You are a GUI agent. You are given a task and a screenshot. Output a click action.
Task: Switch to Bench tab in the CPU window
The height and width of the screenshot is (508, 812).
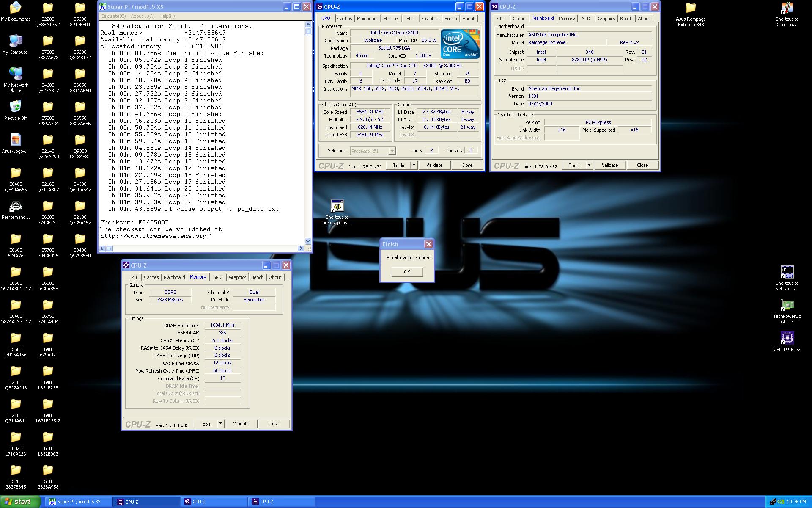450,19
